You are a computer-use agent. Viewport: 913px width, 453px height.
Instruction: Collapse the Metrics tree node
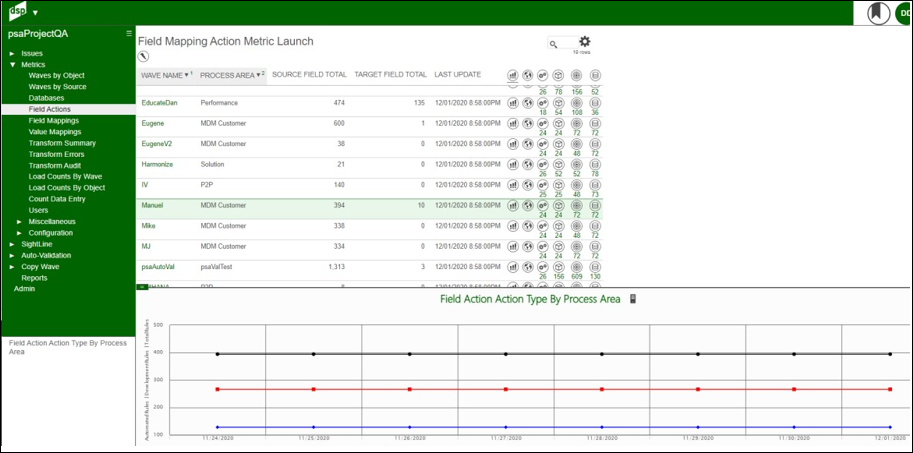(12, 65)
